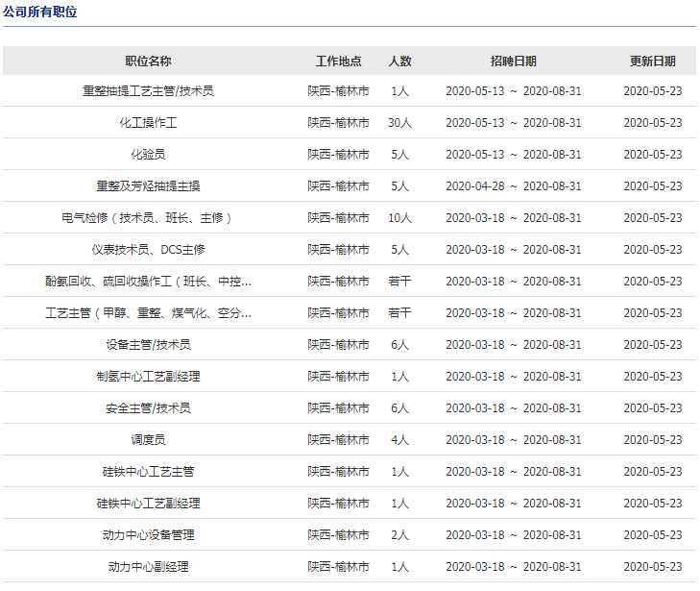Click the 公司所有职位 section heading
This screenshot has height=591, width=700.
[x=40, y=12]
